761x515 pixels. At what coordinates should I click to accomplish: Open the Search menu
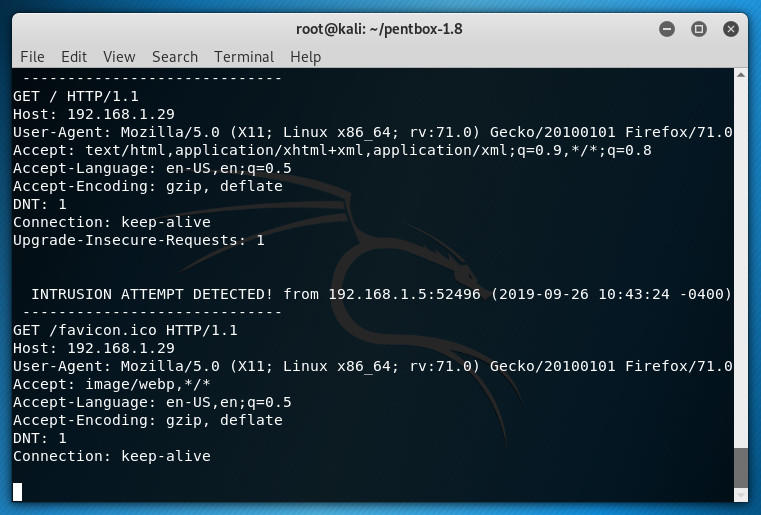pos(175,57)
